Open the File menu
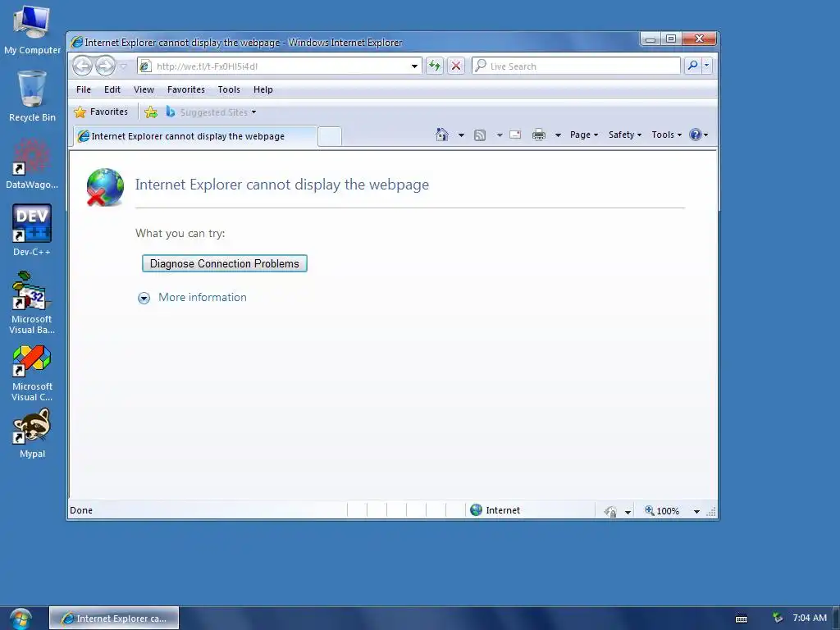This screenshot has width=840, height=630. point(83,89)
